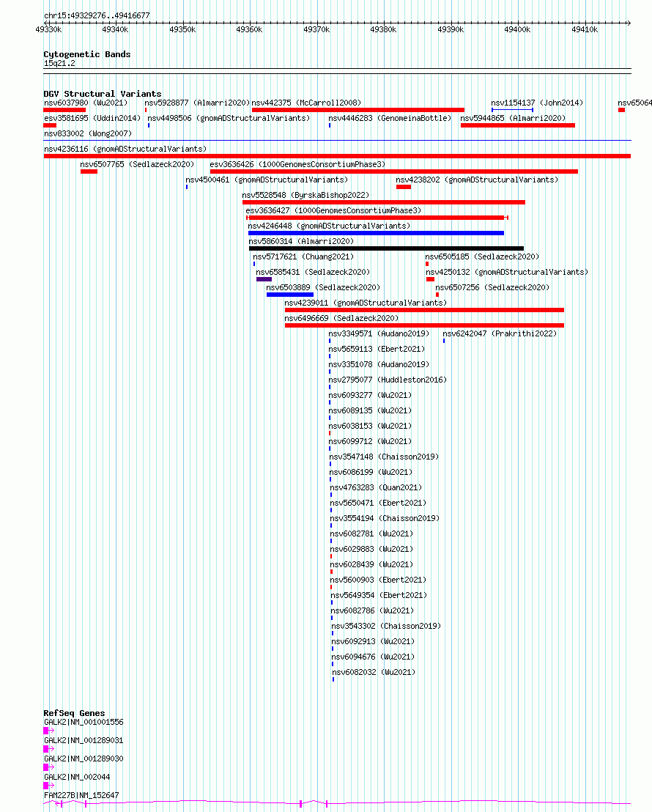Viewport: 652px width, 812px height.
Task: Click the nsv4498506 gnomAD label
Action: coord(229,118)
